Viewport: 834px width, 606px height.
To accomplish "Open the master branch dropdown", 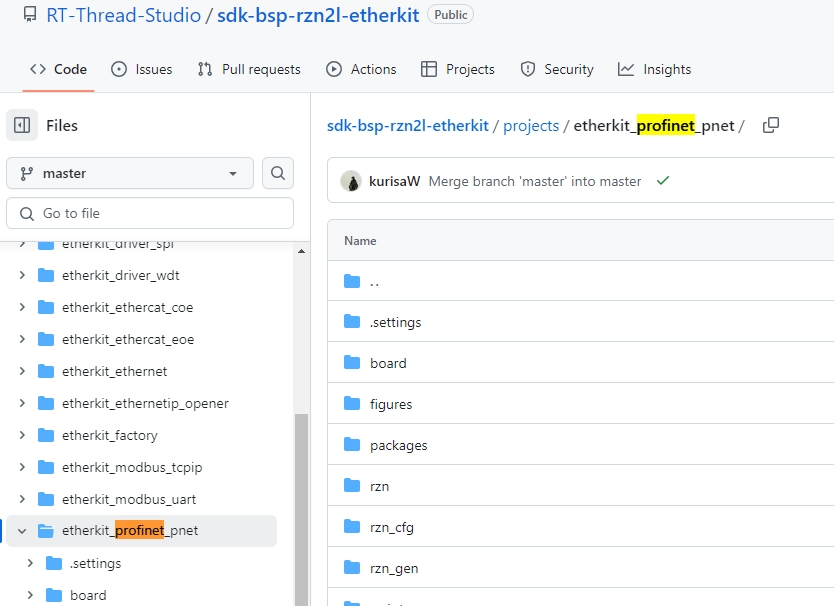I will point(130,173).
